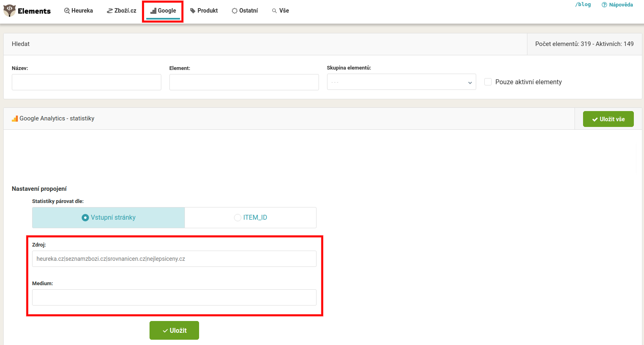Click the Elements fox logo icon
644x345 pixels.
pyautogui.click(x=9, y=11)
